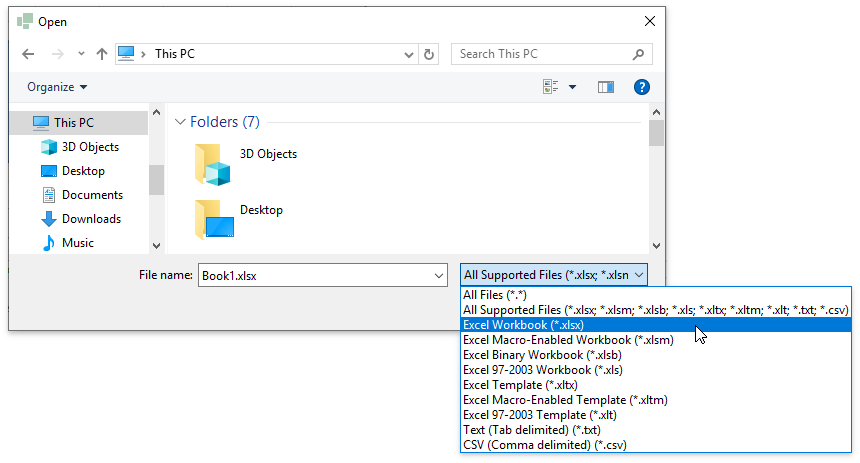
Task: Choose CSV (Comma delimited) (*.csv)
Action: point(656,445)
